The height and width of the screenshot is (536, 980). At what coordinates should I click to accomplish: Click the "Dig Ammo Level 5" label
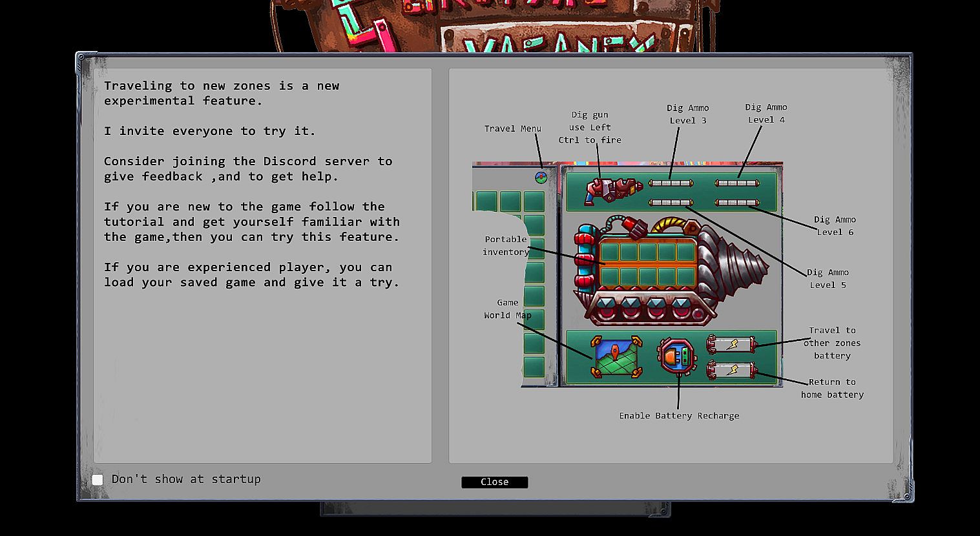[828, 279]
